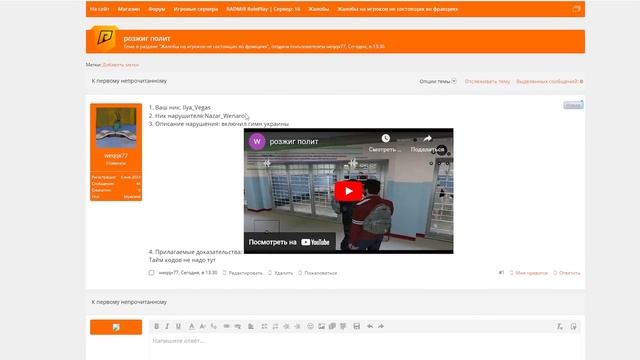
Task: Tick the checkbox beside post by weqqr77
Action: click(151, 273)
